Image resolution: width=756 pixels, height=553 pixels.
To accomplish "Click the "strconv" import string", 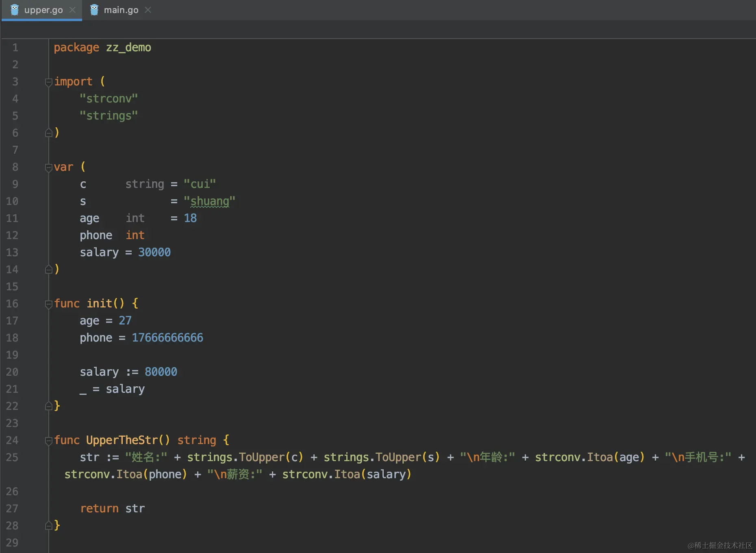I will click(109, 99).
